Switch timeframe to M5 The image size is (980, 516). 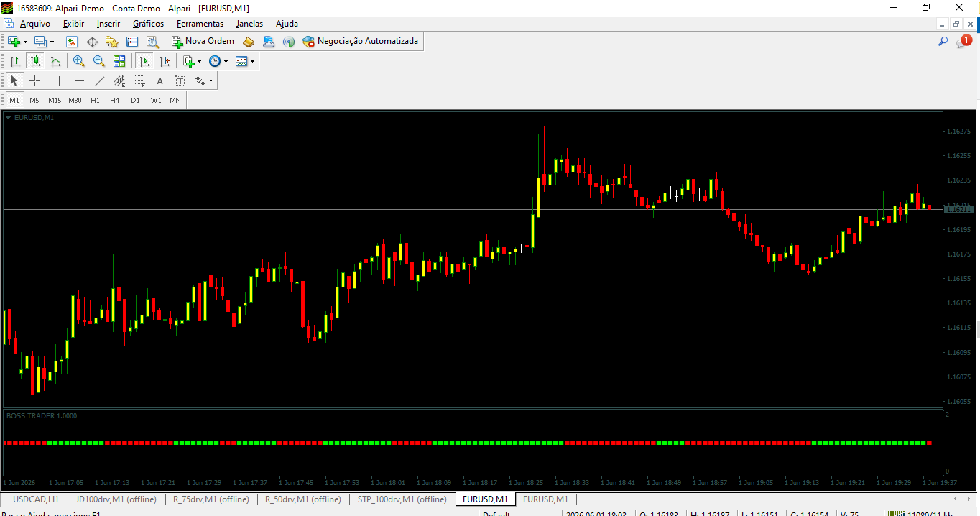34,100
